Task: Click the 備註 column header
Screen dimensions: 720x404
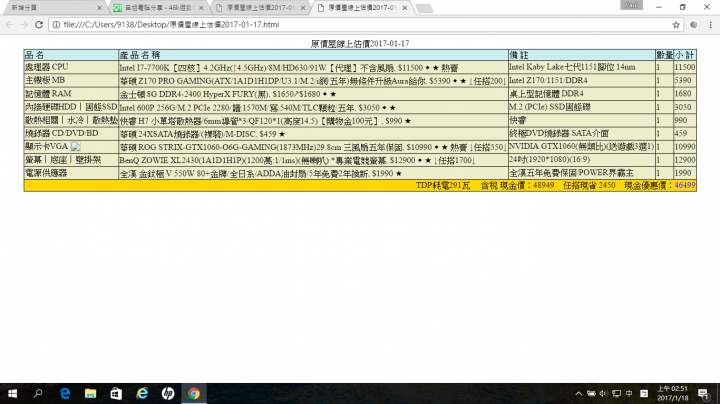Action: [x=582, y=55]
